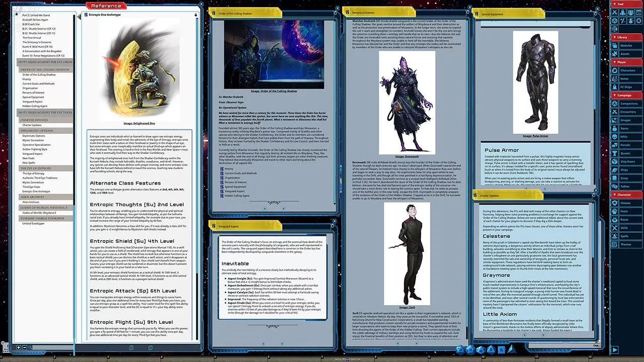Click the Zer0 character portrait image
The image size is (644, 362).
(407, 253)
